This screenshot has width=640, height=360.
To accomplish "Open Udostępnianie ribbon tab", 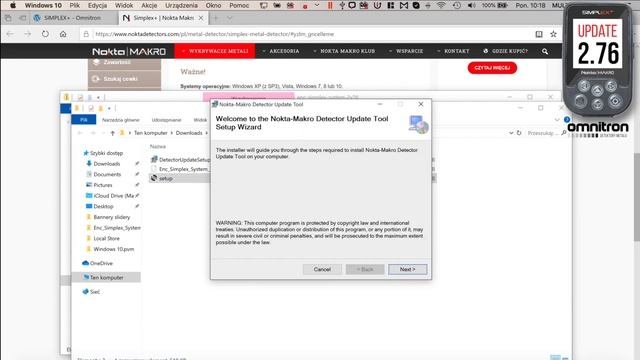I will pyautogui.click(x=166, y=120).
